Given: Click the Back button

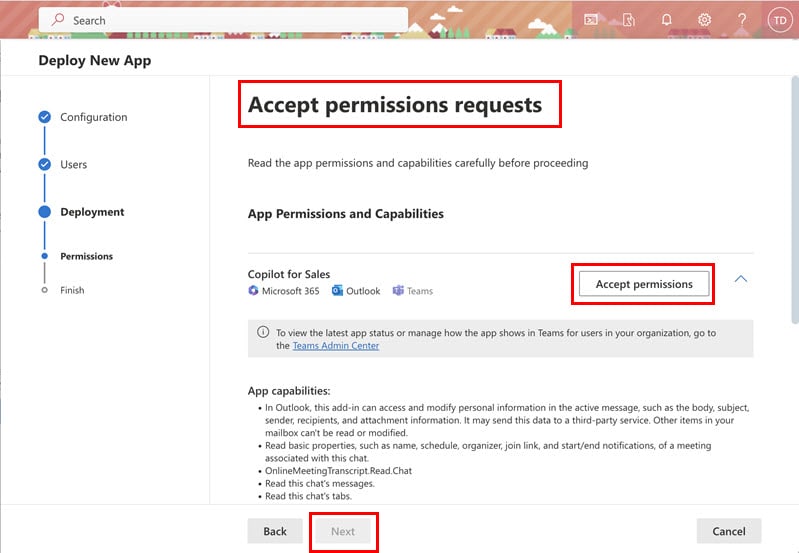Looking at the screenshot, I should point(275,531).
